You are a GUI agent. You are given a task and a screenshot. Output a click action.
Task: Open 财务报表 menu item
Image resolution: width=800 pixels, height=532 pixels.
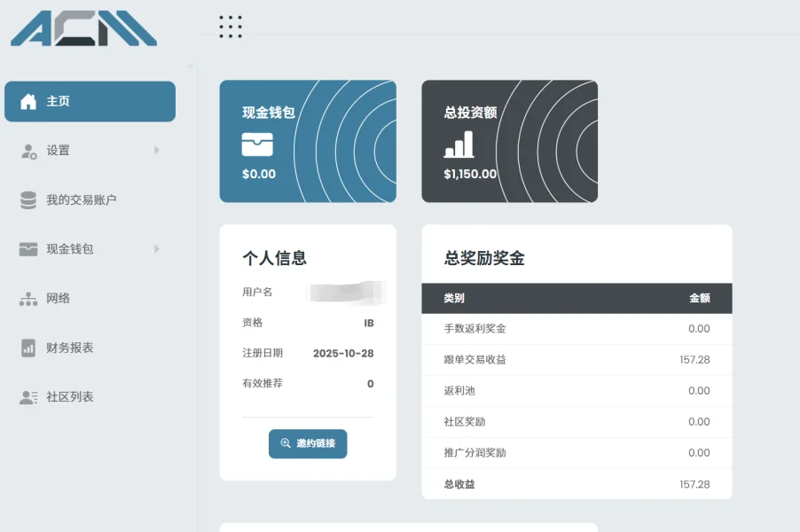90,348
